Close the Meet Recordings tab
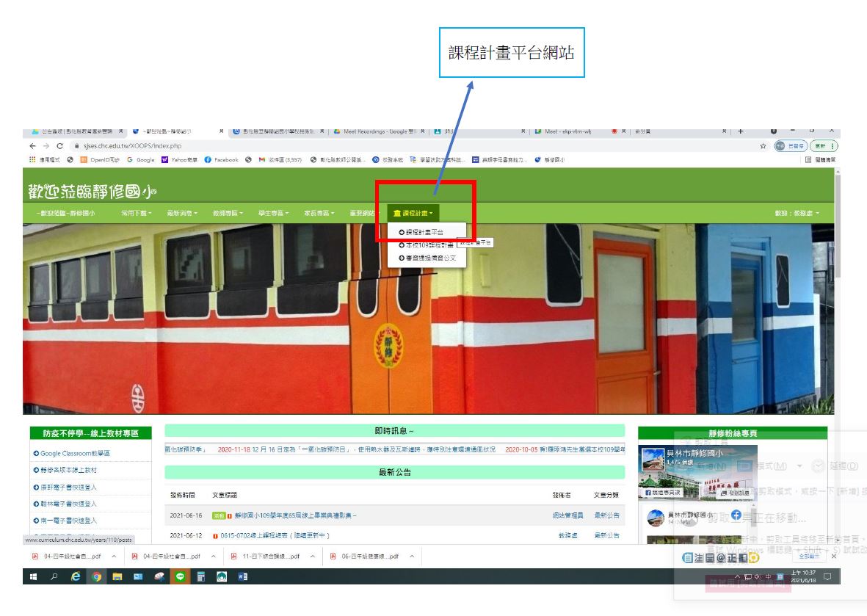867x616 pixels. click(423, 131)
